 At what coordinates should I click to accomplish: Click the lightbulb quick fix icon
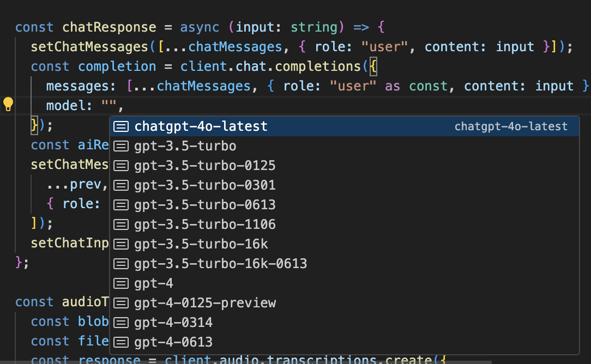(8, 105)
